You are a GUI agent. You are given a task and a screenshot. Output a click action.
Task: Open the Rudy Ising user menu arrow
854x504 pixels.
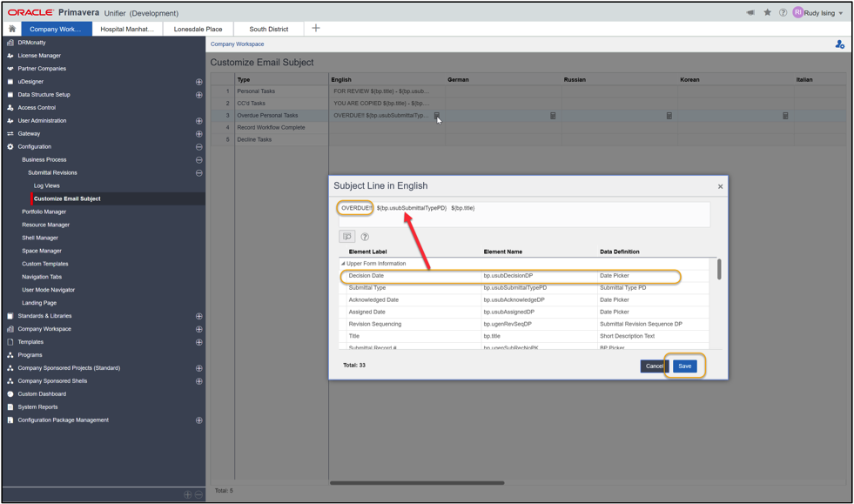[x=841, y=13]
